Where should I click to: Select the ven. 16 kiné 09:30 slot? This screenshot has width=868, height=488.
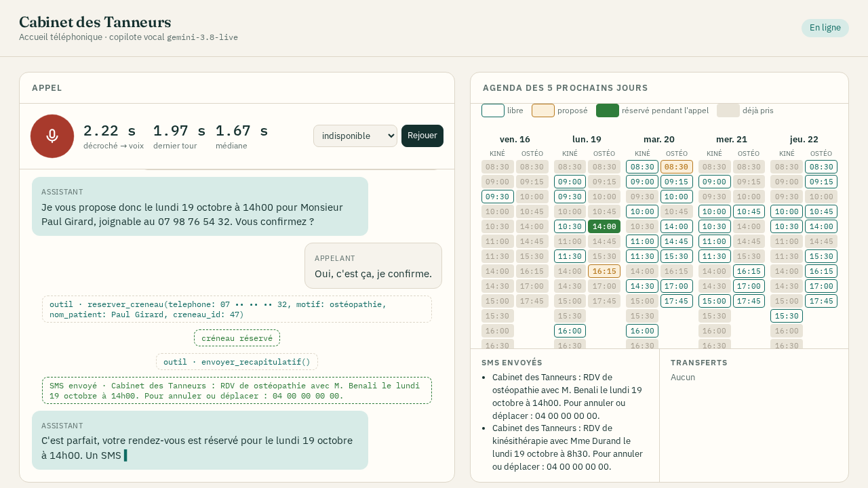pyautogui.click(x=498, y=197)
